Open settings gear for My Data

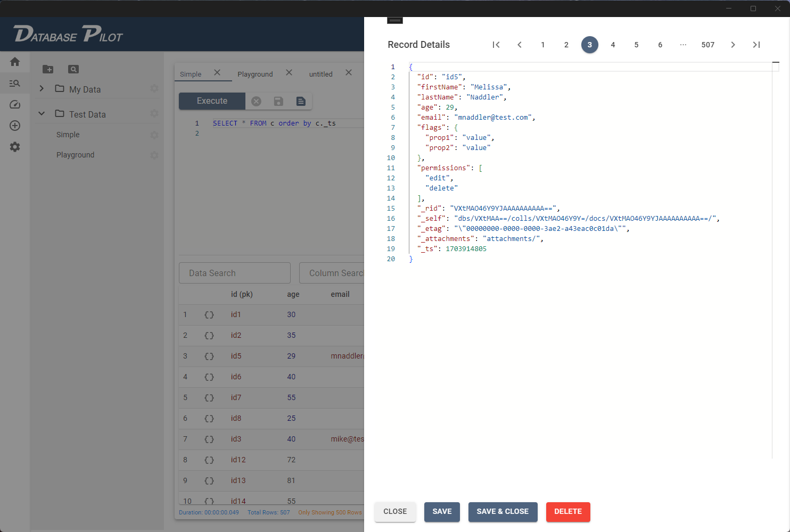point(154,88)
